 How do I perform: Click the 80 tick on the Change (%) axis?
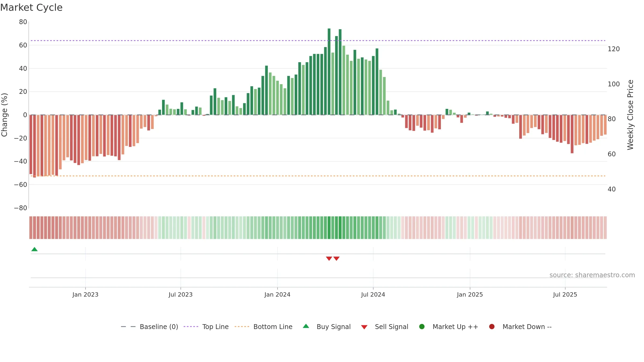[x=23, y=22]
